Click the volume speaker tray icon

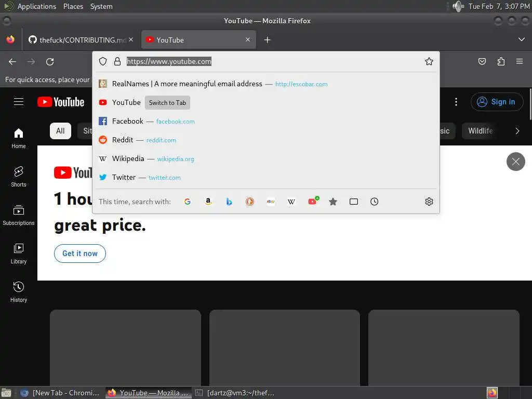pyautogui.click(x=458, y=6)
